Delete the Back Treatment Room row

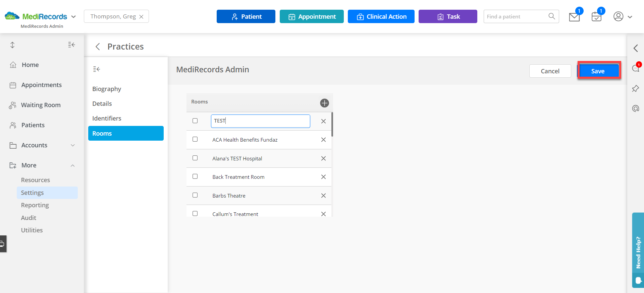point(323,177)
